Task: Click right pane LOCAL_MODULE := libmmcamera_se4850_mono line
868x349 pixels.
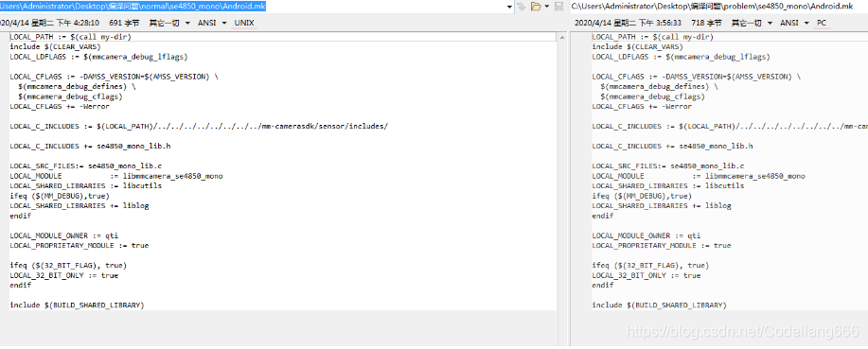Action: (x=699, y=176)
